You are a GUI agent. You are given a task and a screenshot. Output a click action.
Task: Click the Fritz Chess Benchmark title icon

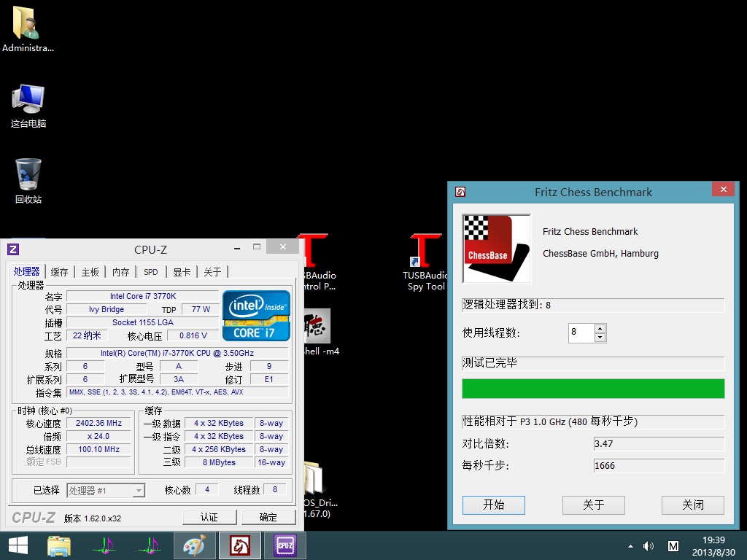(x=460, y=192)
